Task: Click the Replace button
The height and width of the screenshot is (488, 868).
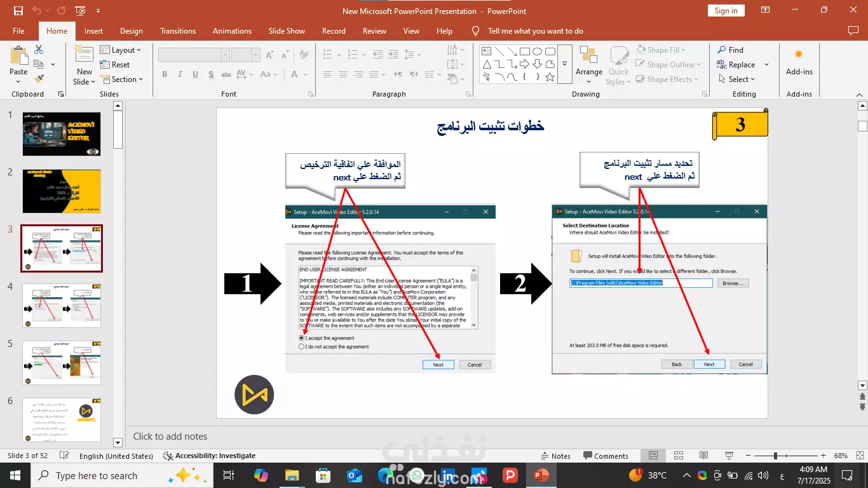Action: pos(736,65)
